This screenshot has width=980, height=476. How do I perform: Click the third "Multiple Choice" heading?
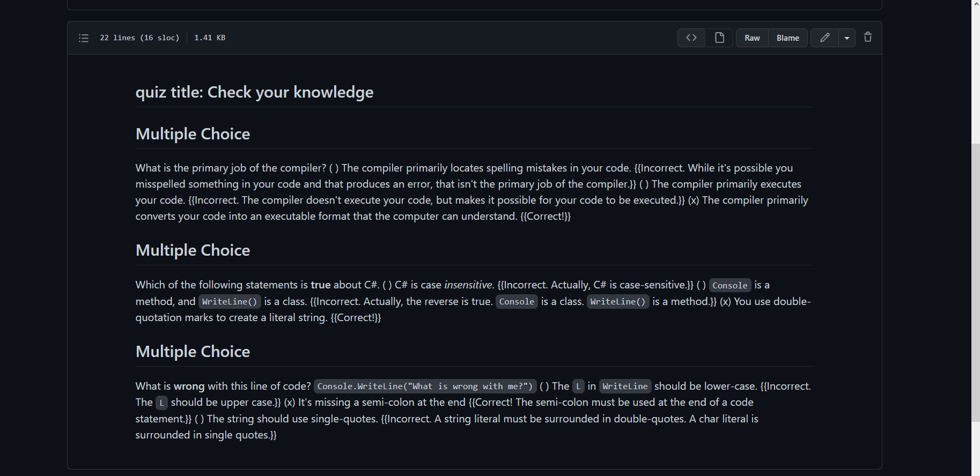point(192,351)
